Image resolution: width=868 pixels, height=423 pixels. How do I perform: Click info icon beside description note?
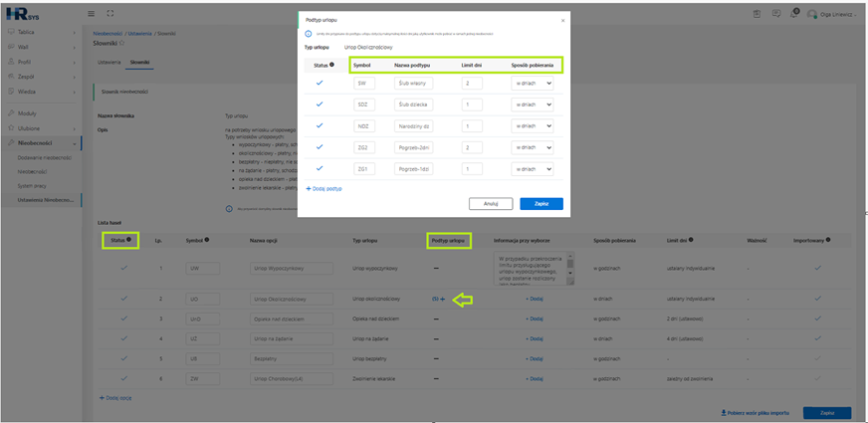(x=229, y=209)
